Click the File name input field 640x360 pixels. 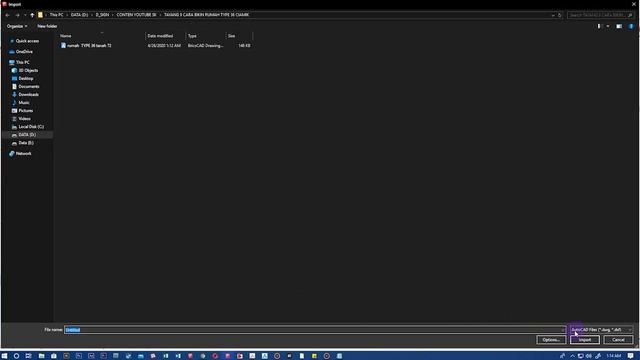point(315,330)
